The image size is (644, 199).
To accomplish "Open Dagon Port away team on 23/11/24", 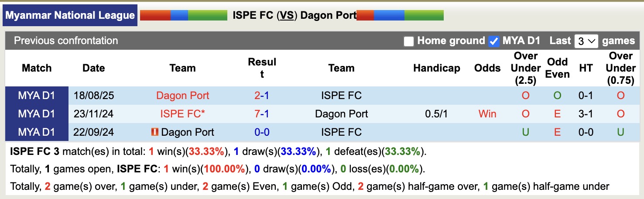I will pos(341,114).
